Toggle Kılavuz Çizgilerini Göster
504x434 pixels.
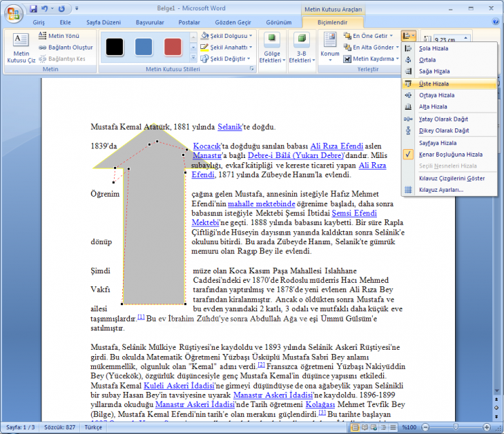pyautogui.click(x=449, y=178)
